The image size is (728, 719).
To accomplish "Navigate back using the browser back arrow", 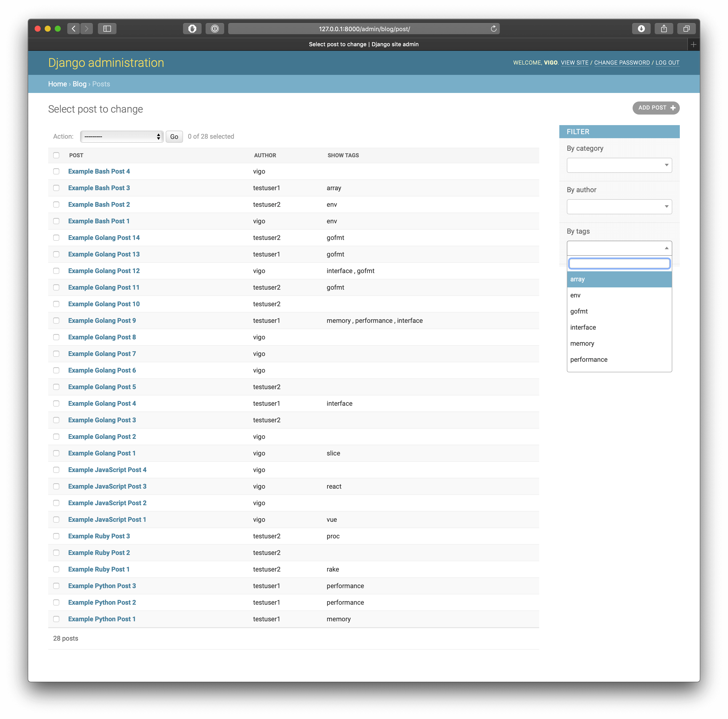I will coord(74,28).
